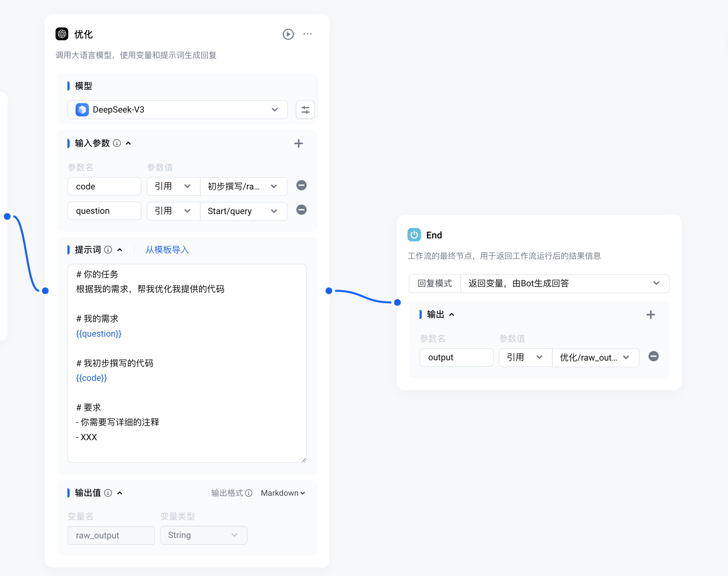Add a new input parameter with plus
Screen dimensions: 728x576
[x=298, y=143]
